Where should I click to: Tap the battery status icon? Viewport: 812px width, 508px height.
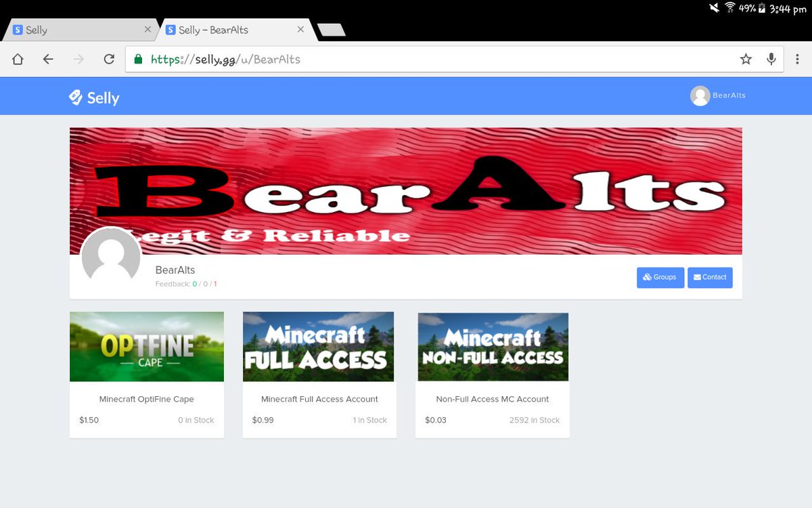click(762, 8)
